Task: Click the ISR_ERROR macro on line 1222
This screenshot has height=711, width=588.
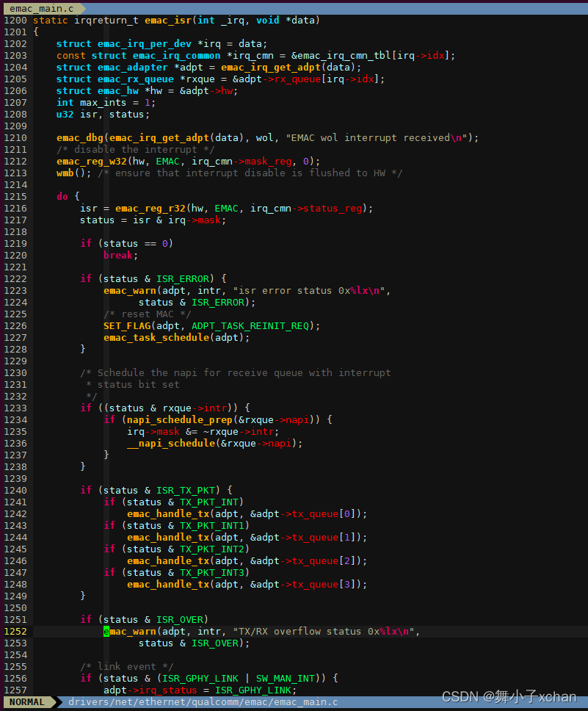Action: pos(183,279)
